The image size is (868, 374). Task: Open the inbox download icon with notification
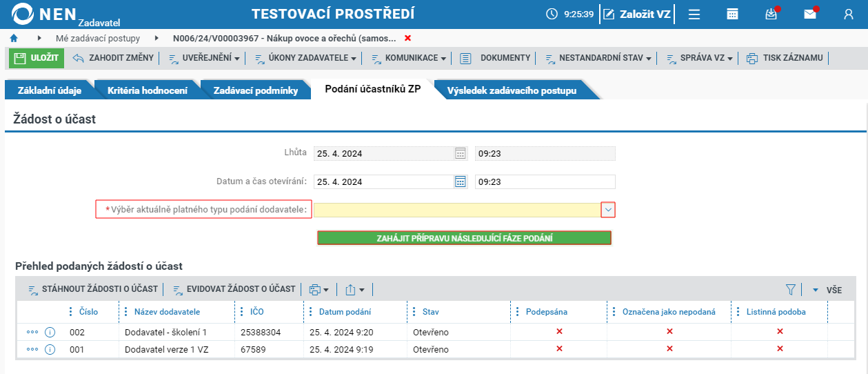[x=771, y=14]
